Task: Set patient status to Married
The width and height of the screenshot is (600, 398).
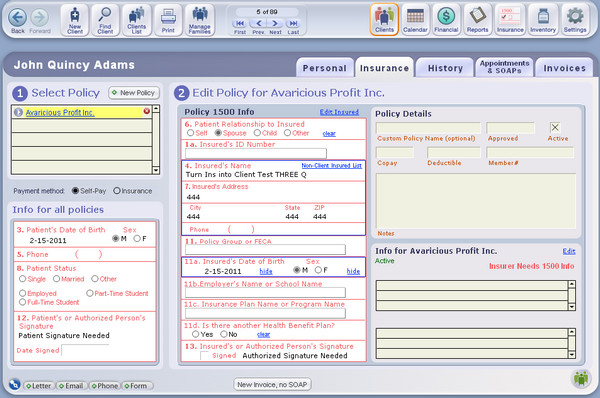Action: click(x=57, y=279)
